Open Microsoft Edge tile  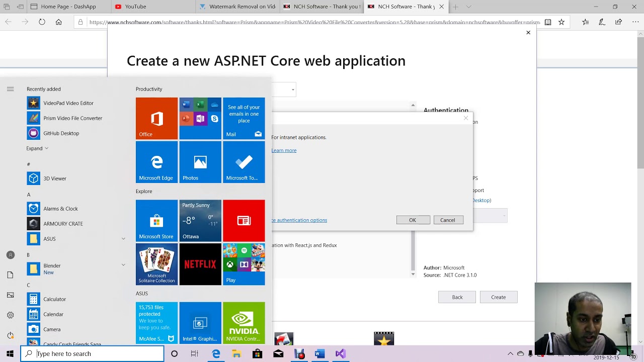pos(156,162)
